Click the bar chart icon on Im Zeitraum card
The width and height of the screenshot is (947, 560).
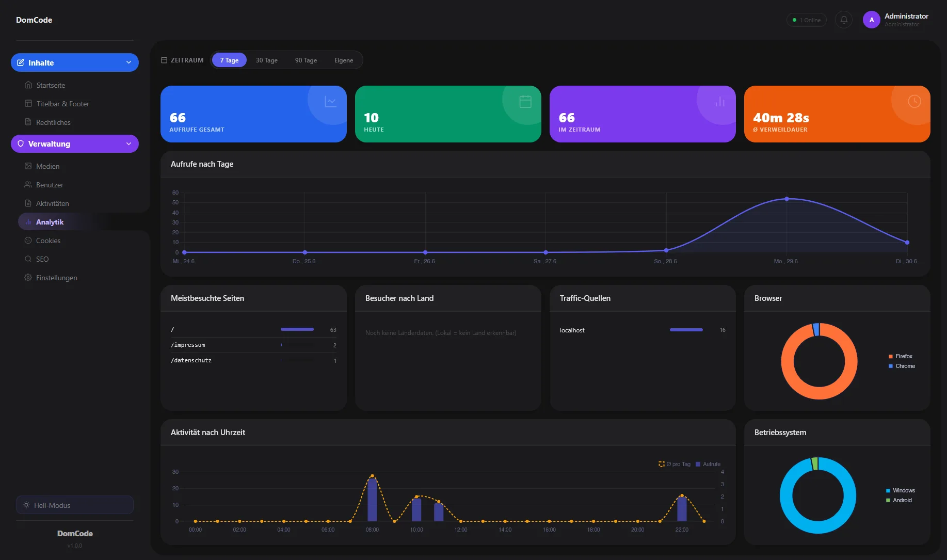pos(720,102)
